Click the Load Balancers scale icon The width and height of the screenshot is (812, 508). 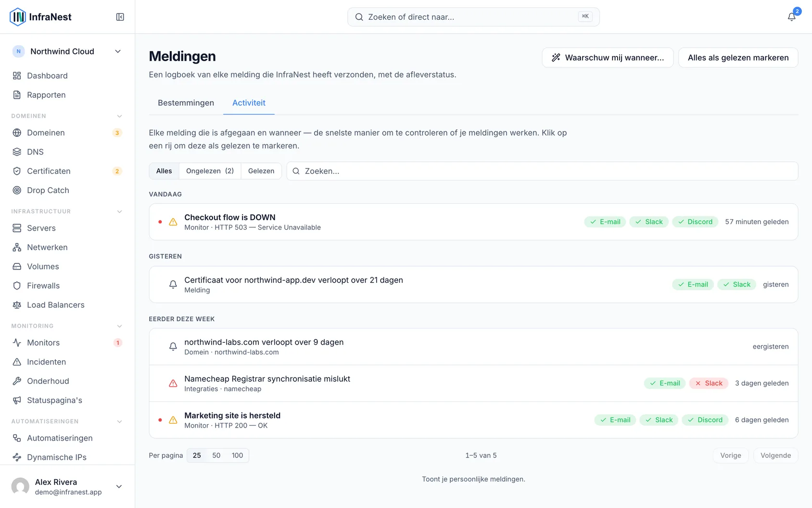(x=17, y=305)
